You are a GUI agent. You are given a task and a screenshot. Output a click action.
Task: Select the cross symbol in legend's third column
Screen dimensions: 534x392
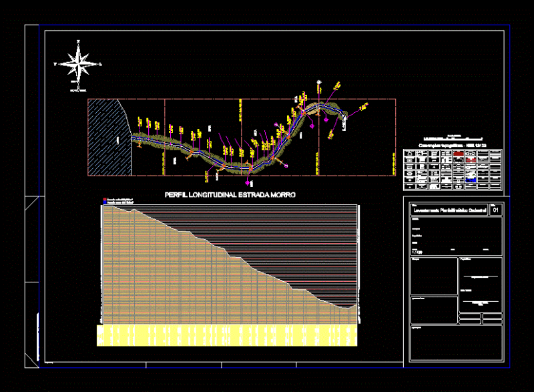434,167
